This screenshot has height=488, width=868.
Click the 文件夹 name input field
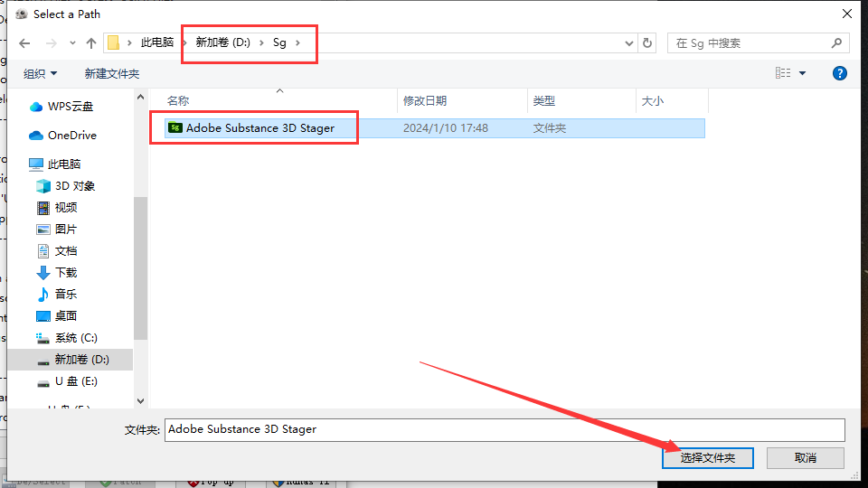click(x=504, y=429)
